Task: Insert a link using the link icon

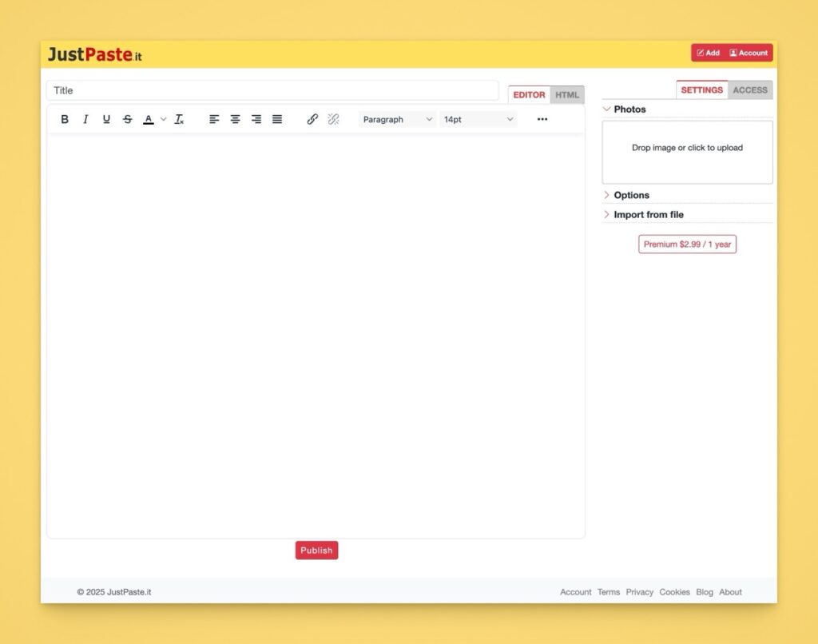Action: point(312,119)
